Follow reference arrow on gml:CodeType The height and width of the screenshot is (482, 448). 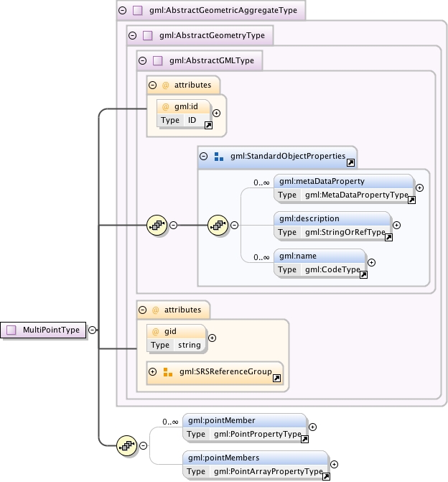pos(363,275)
